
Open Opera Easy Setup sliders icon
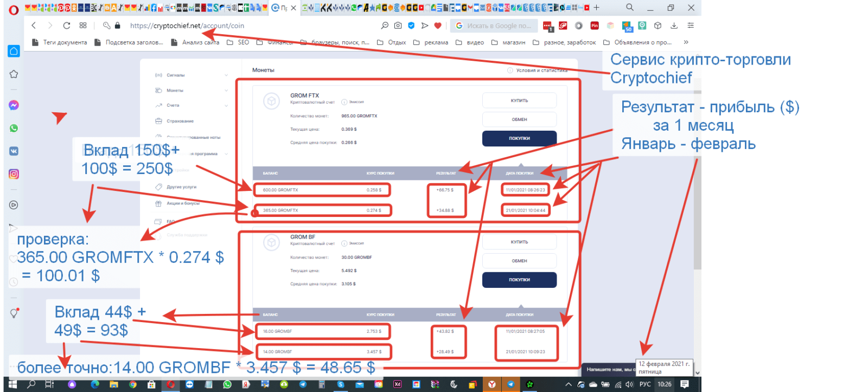(x=691, y=25)
